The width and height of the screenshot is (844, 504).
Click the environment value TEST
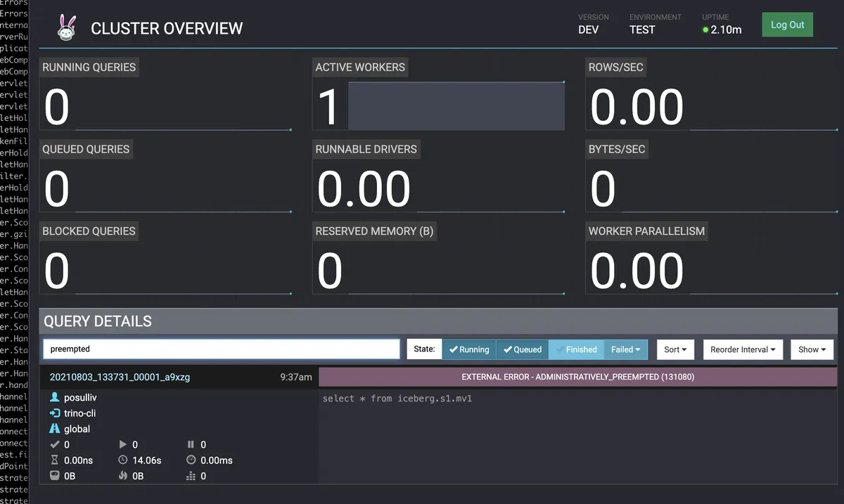pos(642,30)
